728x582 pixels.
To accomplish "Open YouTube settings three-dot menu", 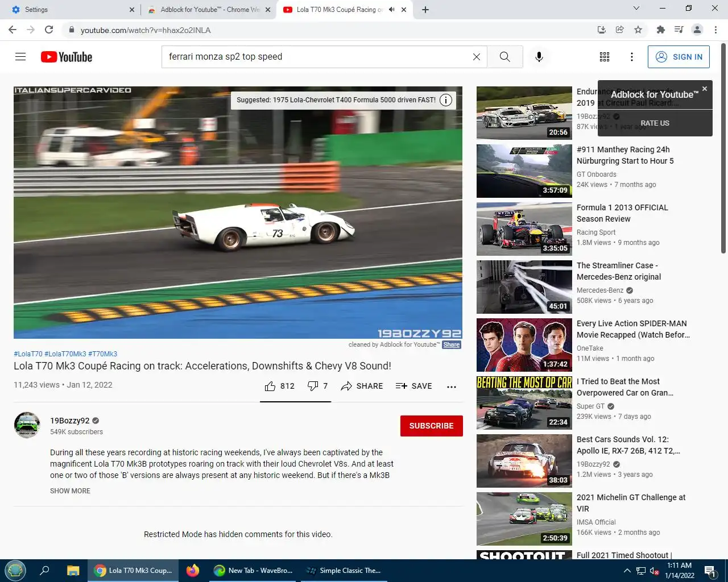I will (x=632, y=57).
